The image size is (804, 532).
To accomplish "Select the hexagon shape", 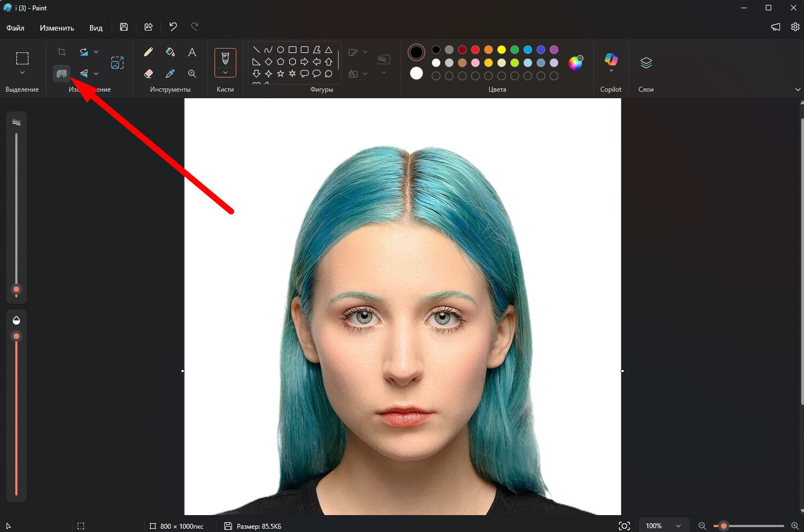I will [x=293, y=62].
